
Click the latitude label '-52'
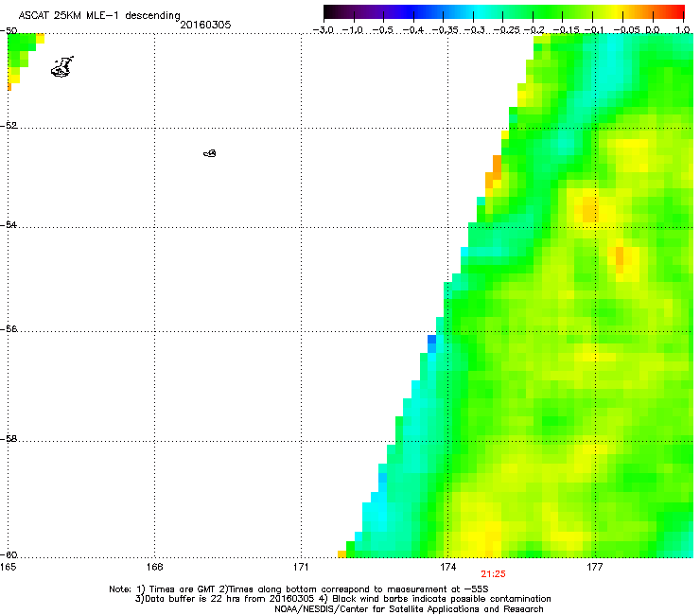[x=9, y=126]
